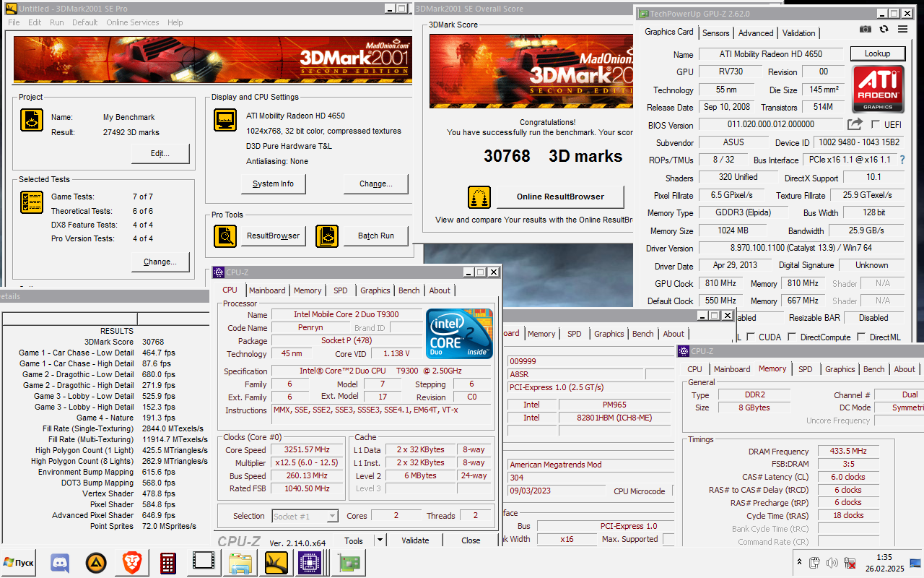Click the Selected Tests checklist icon
The image size is (924, 578).
coord(32,202)
